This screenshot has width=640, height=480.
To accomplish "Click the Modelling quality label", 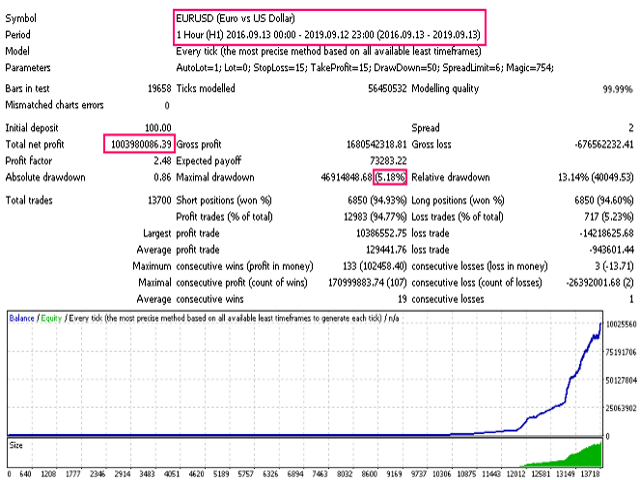I will click(x=445, y=89).
